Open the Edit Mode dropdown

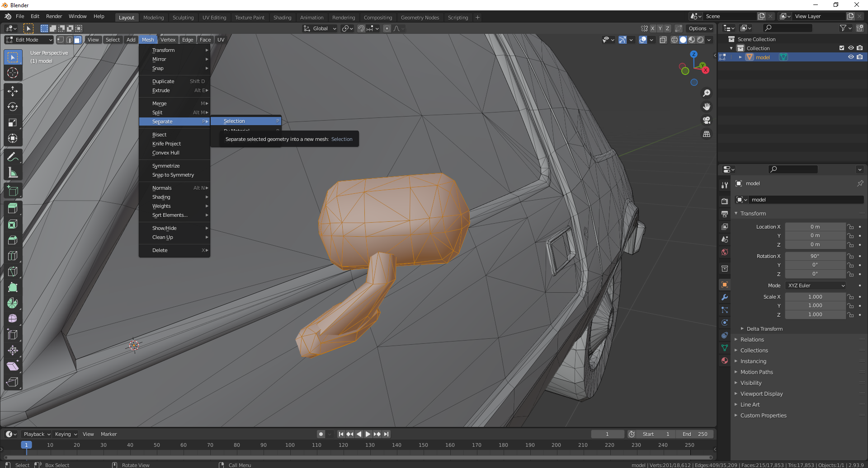[x=29, y=40]
